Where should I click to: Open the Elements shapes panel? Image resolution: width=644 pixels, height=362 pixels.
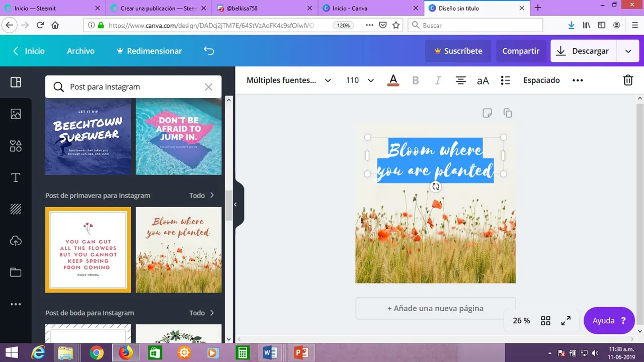point(16,146)
